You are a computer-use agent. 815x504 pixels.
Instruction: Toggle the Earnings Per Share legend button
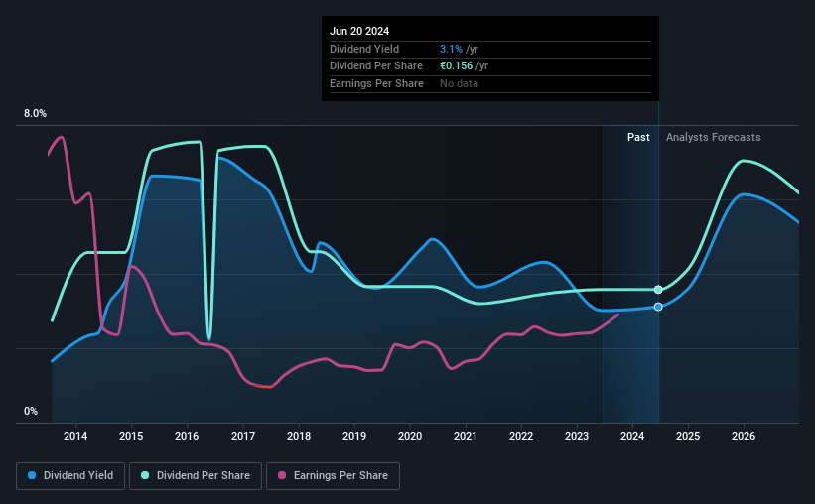(x=333, y=476)
